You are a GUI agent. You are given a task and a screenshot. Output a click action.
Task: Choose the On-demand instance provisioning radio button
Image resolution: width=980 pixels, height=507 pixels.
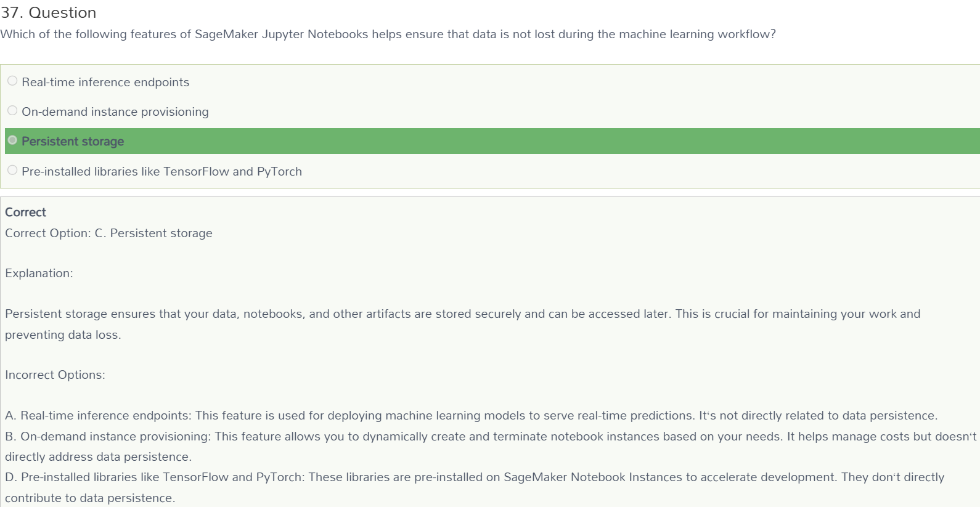tap(12, 110)
